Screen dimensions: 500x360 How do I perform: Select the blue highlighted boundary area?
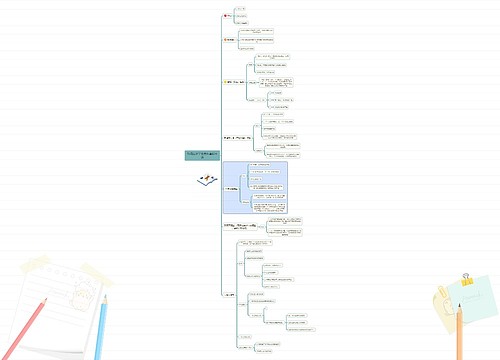[x=255, y=188]
